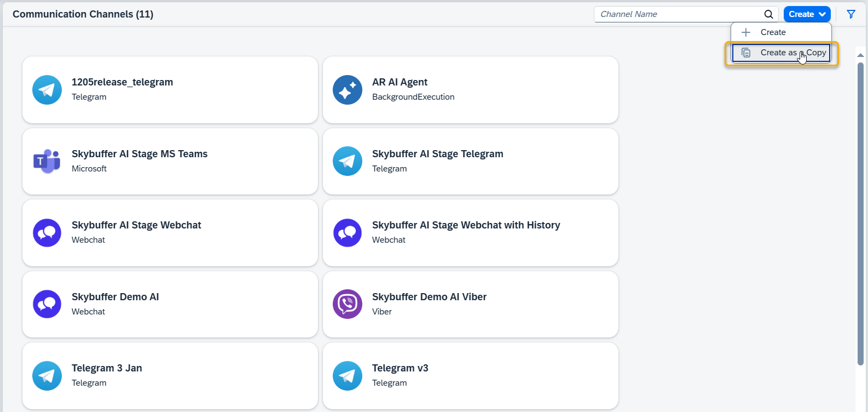
Task: Click the Microsoft subtitle text
Action: tap(89, 169)
